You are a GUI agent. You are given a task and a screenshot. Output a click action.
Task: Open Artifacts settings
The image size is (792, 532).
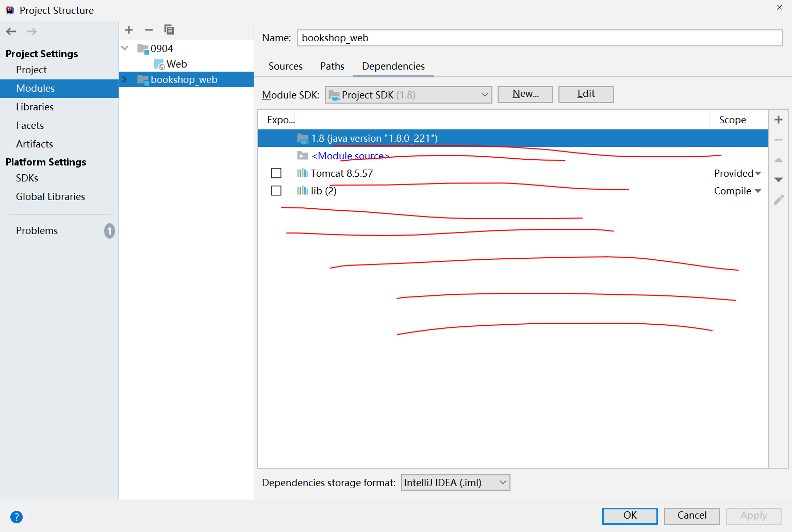pyautogui.click(x=35, y=144)
